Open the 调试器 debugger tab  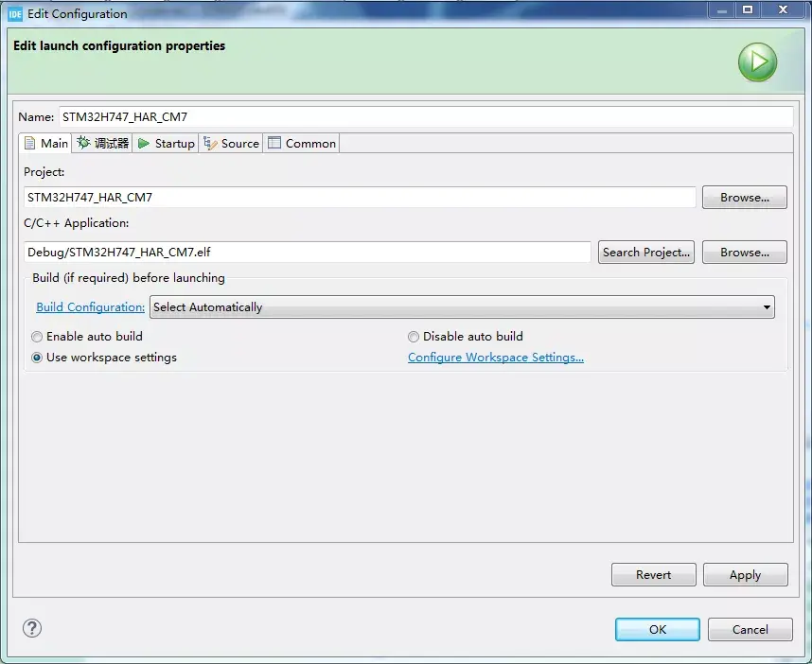(102, 144)
